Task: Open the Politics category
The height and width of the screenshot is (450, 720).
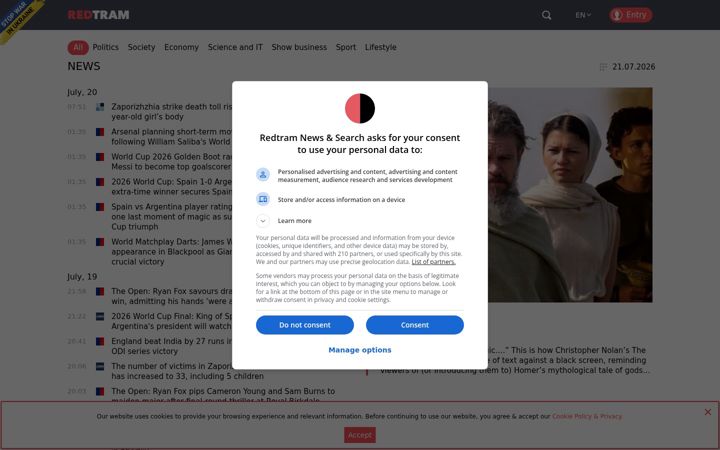Action: 106,47
